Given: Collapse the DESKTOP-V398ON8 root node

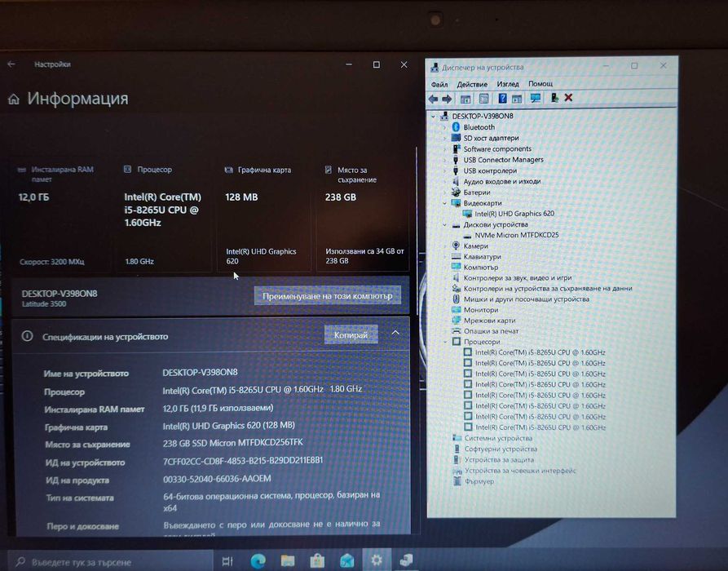Looking at the screenshot, I should (x=434, y=116).
